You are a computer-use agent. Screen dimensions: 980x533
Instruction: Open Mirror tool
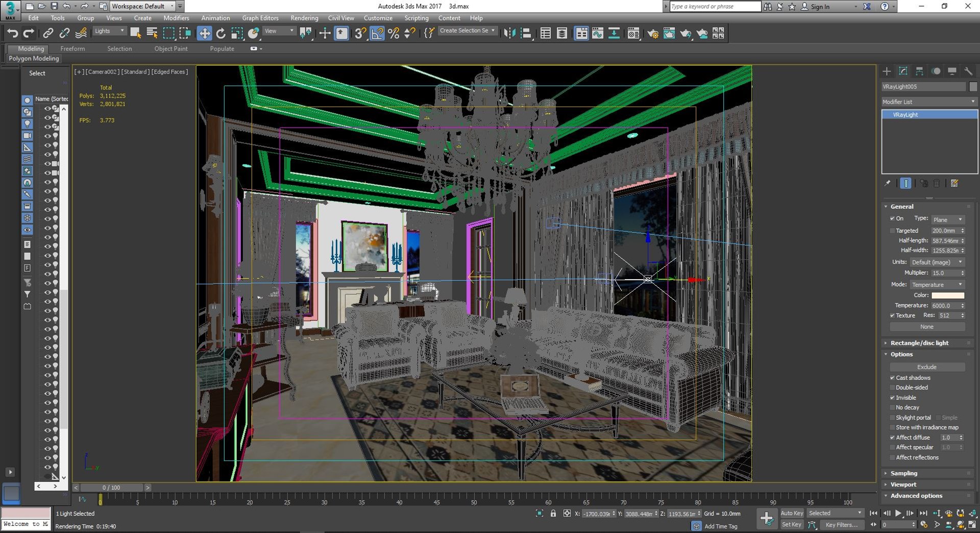pos(509,34)
